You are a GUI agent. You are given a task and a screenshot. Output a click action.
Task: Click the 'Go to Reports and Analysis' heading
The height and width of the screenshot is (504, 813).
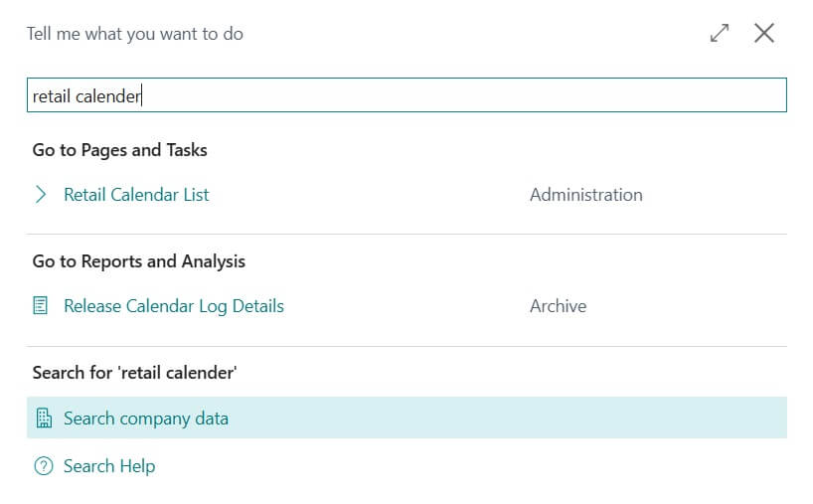coord(138,261)
